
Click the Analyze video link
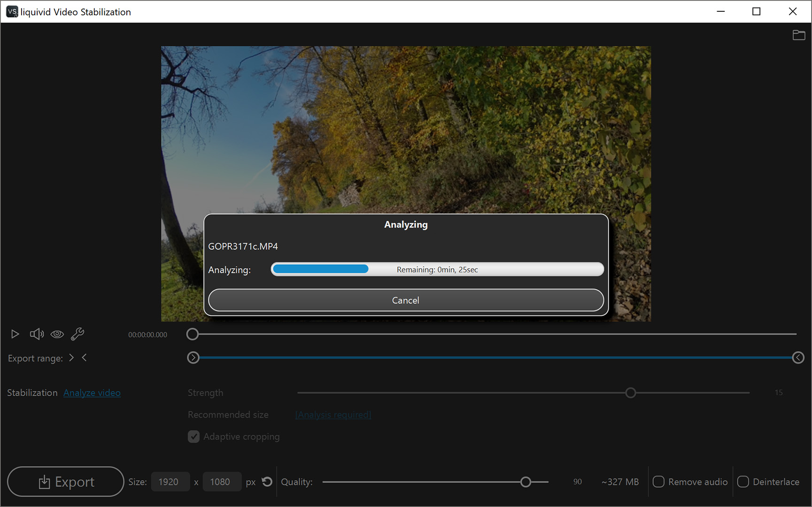click(x=92, y=392)
